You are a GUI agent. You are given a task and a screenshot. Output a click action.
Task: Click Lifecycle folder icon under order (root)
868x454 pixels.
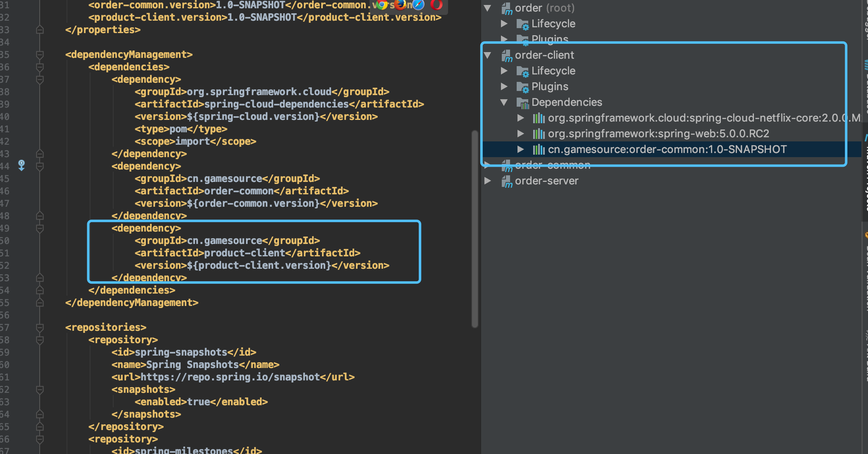click(522, 24)
